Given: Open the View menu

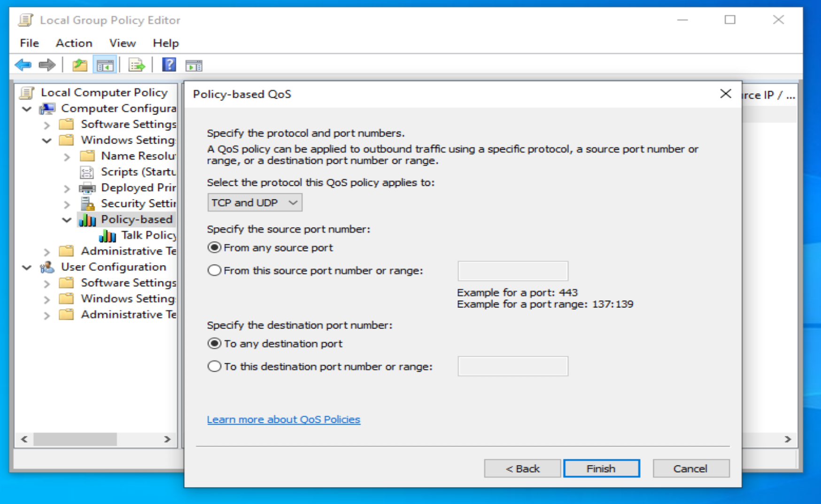Looking at the screenshot, I should (122, 43).
